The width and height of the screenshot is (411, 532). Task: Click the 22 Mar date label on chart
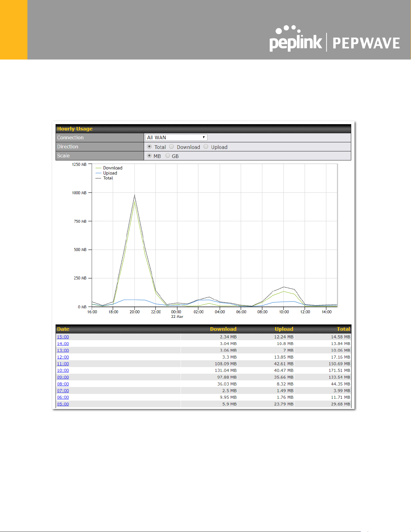tap(177, 317)
